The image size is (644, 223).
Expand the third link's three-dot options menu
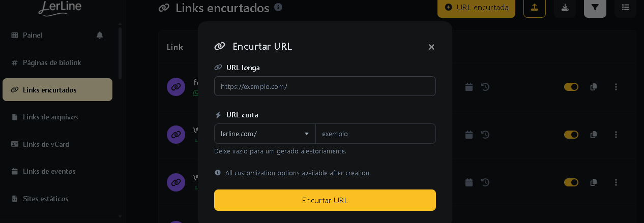point(616,182)
